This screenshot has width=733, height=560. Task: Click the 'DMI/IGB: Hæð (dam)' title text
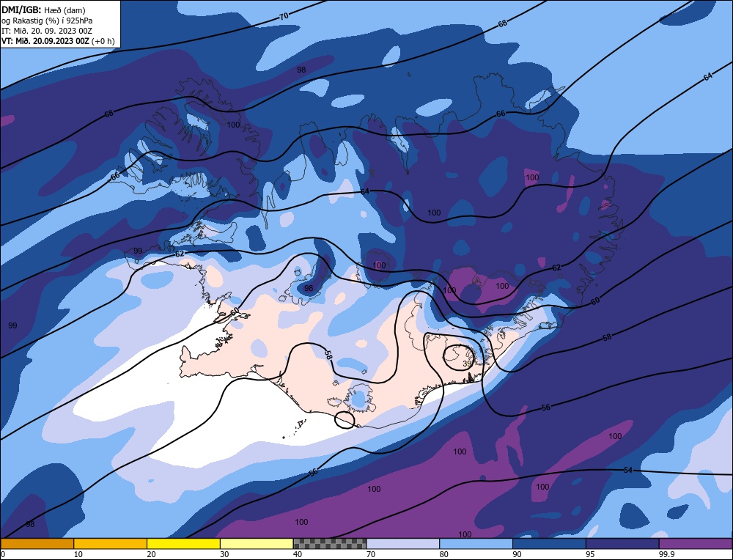tap(43, 10)
